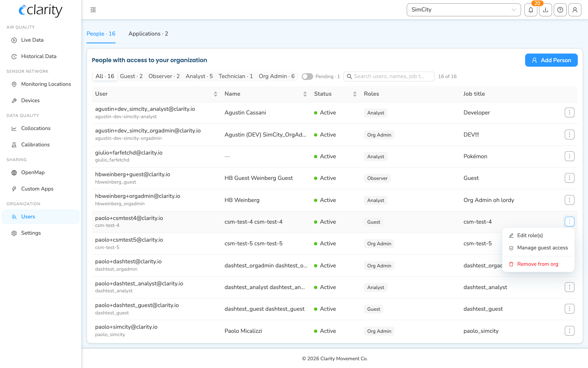Click the name dashtest_guest dashtest_guest
This screenshot has width=588, height=368.
pos(264,309)
